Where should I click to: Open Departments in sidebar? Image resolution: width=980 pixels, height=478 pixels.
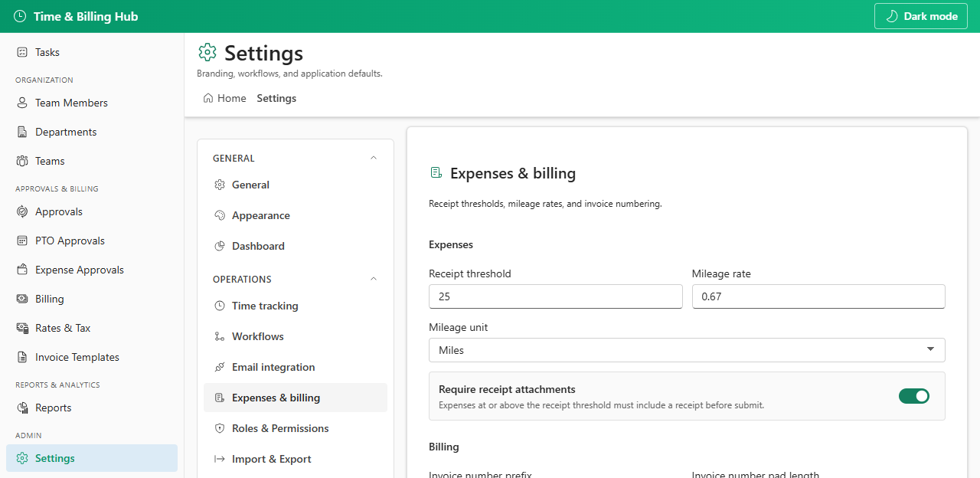click(92, 132)
